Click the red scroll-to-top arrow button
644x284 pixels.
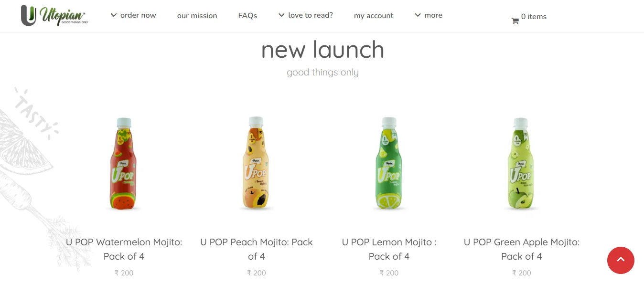tap(621, 260)
